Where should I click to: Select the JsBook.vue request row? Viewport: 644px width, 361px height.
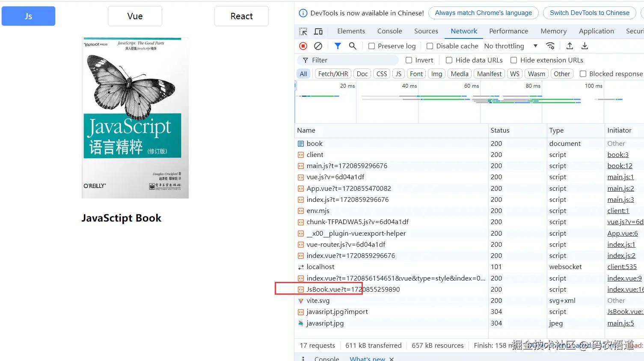[x=469, y=290]
